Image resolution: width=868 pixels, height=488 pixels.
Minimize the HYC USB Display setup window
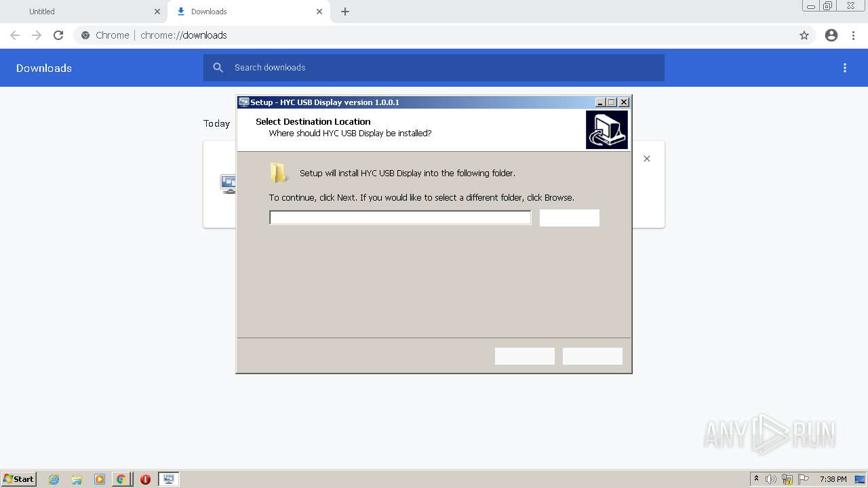coord(600,102)
